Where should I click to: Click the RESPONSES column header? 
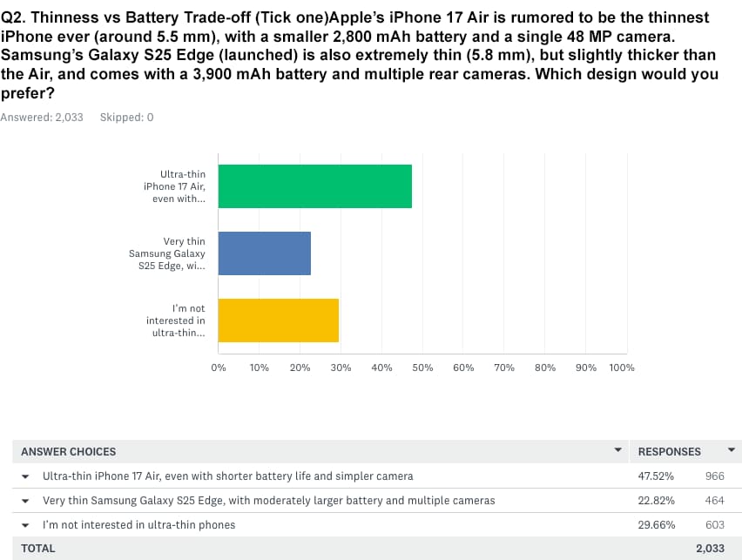tap(669, 451)
